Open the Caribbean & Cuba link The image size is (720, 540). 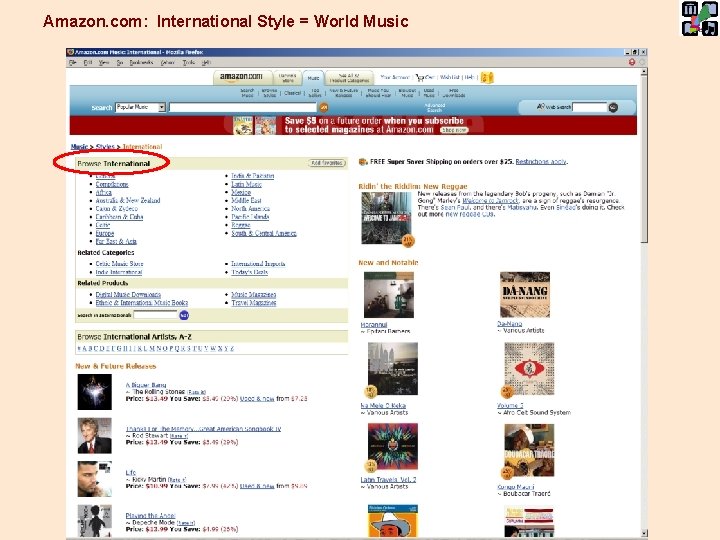coord(119,217)
